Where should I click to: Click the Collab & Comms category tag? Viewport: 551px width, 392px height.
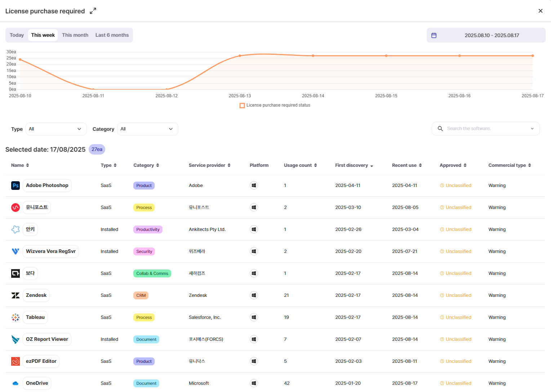pos(152,273)
